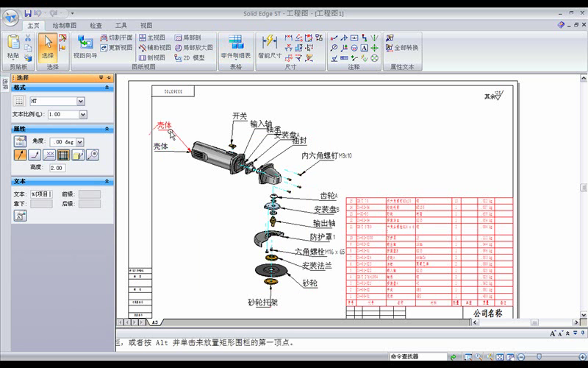Screen dimensions: 588x368
Task: Click the zoom in plus button
Action: (583, 357)
